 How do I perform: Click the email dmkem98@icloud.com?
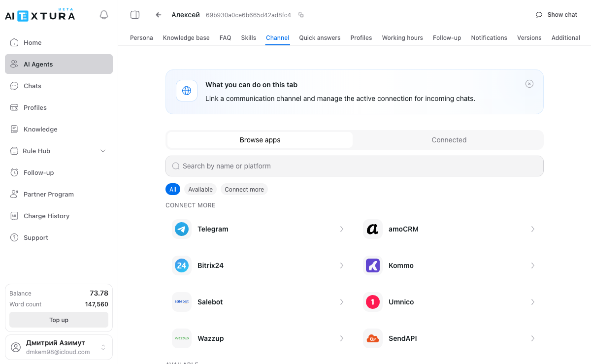tap(58, 352)
